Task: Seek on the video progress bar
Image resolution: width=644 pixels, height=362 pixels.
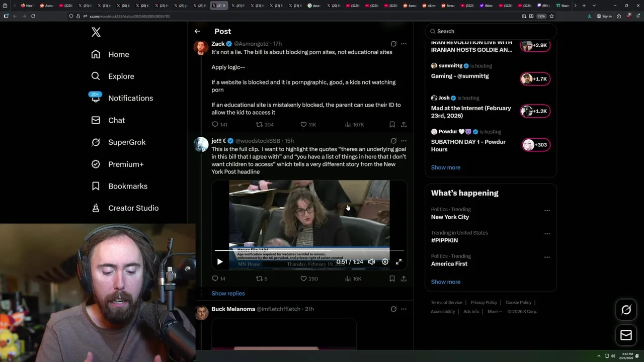Action: [x=309, y=250]
